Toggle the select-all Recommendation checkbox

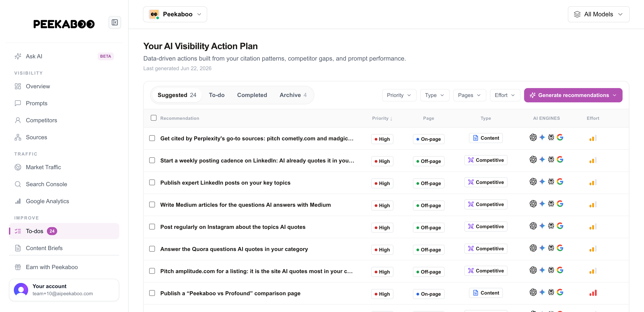click(153, 118)
